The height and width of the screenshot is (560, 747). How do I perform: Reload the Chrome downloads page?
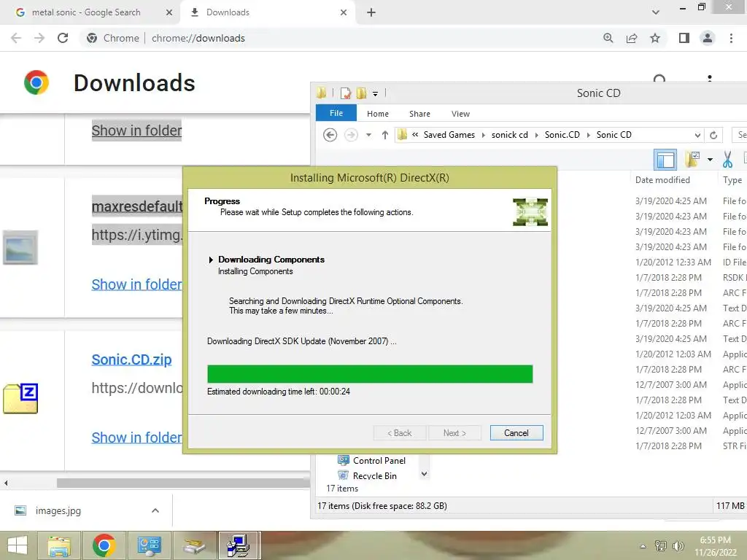coord(63,38)
